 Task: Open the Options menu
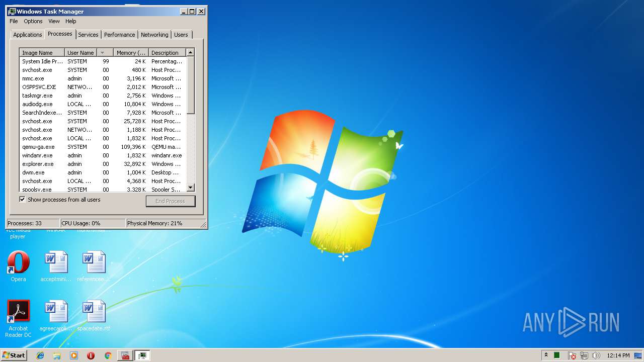point(33,21)
